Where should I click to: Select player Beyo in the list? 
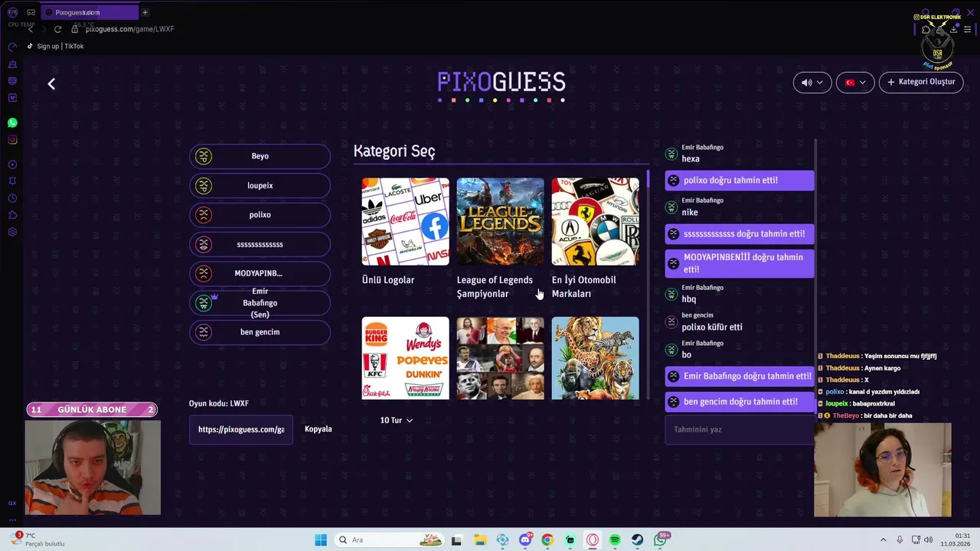(260, 156)
